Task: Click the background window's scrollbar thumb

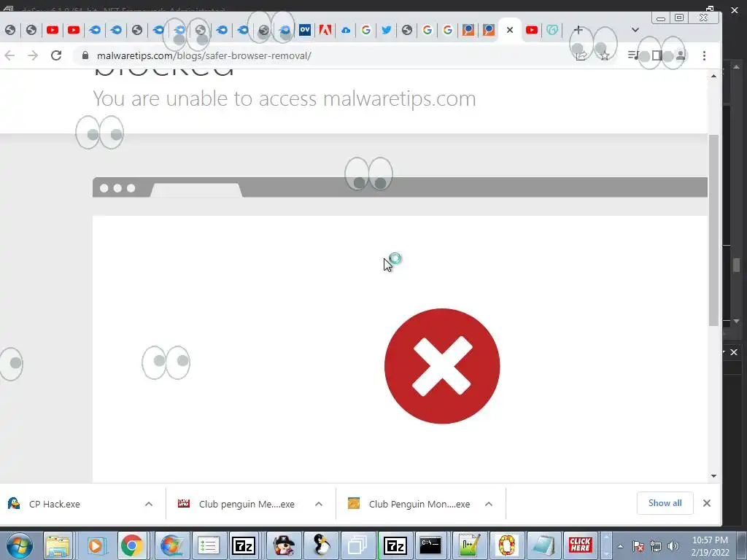Action: (x=737, y=265)
